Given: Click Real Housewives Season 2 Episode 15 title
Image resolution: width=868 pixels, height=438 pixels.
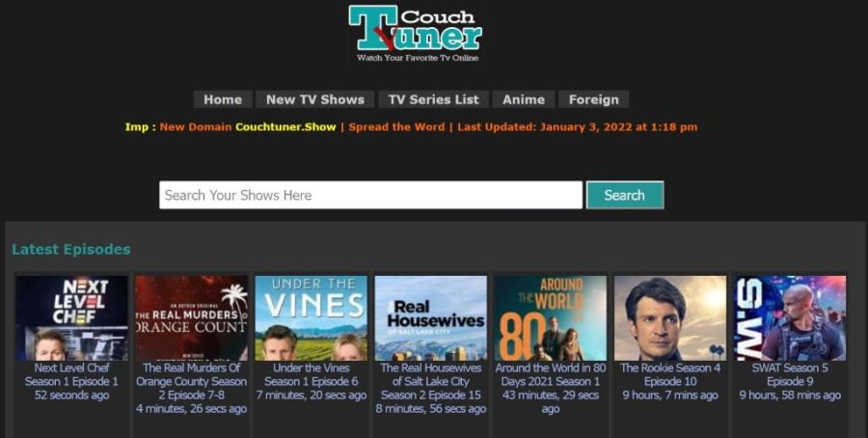Looking at the screenshot, I should (431, 381).
